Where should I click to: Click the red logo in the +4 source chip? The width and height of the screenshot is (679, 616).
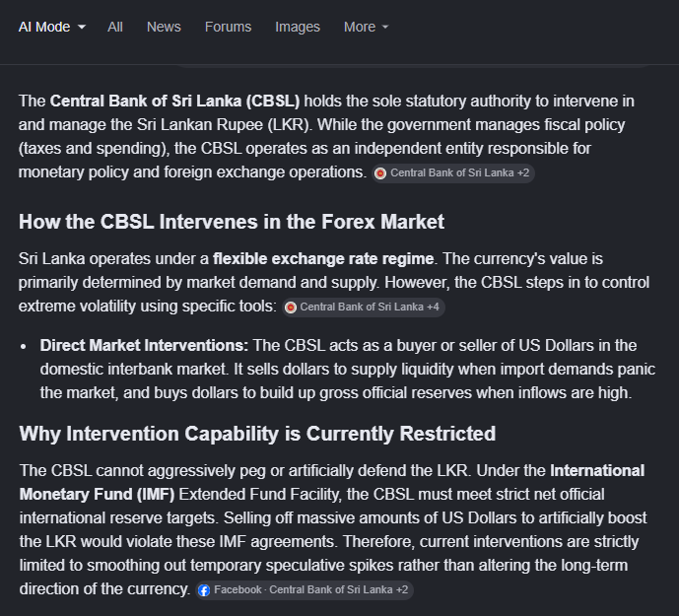(x=291, y=308)
